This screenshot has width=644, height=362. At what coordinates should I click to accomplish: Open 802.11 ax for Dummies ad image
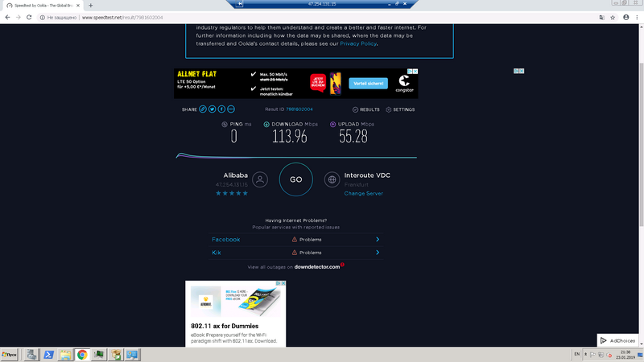[x=235, y=301]
